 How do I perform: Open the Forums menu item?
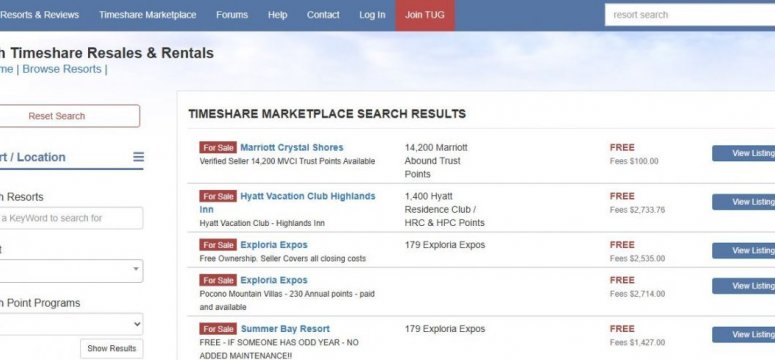(232, 15)
